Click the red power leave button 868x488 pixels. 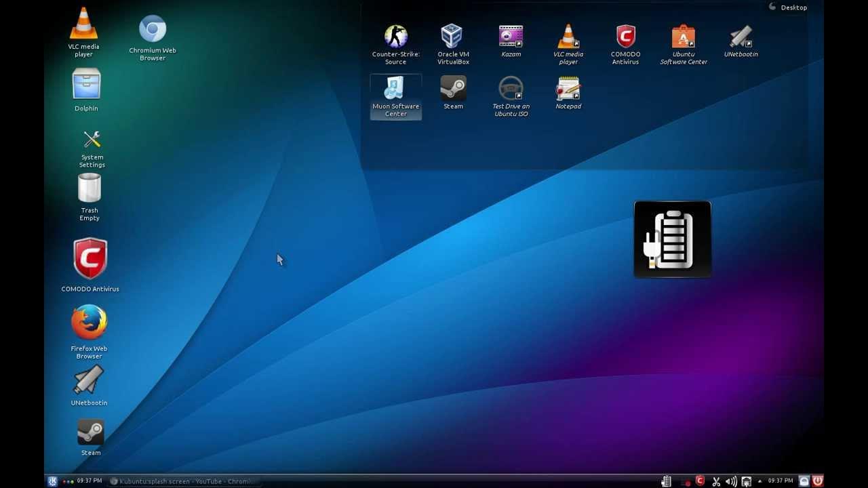[x=818, y=481]
